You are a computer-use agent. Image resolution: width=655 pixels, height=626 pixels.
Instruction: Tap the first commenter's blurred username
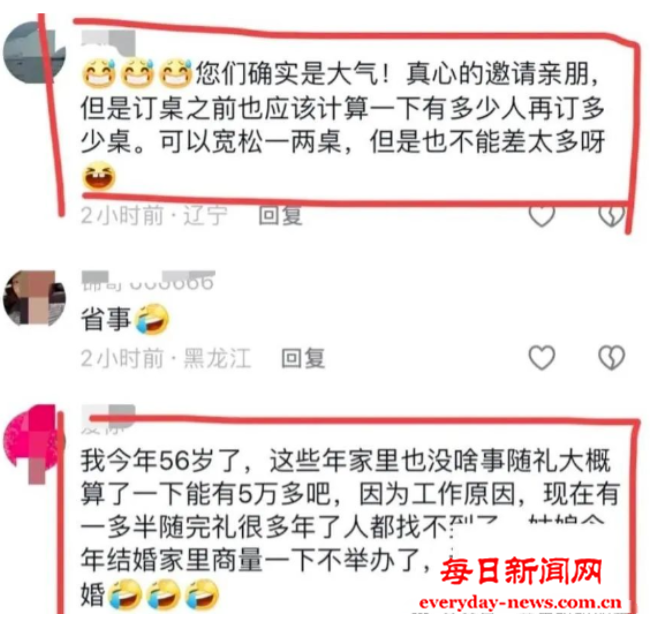click(109, 42)
